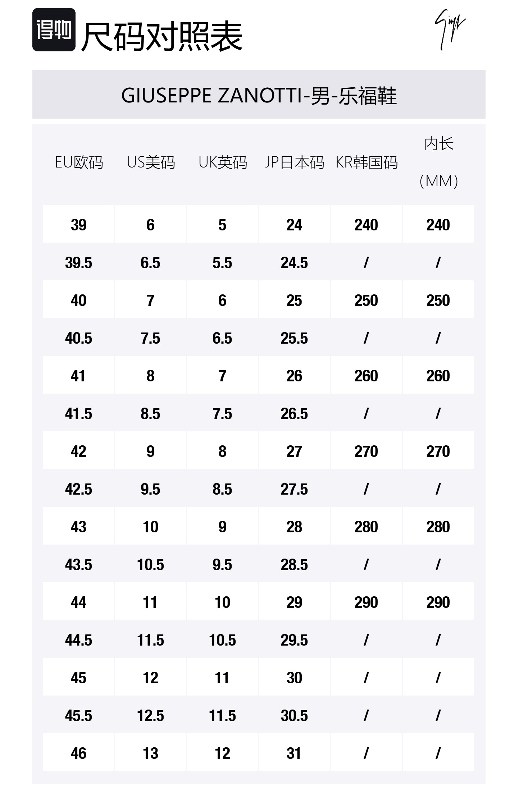
Task: Click the EU size 46 cell
Action: click(79, 753)
